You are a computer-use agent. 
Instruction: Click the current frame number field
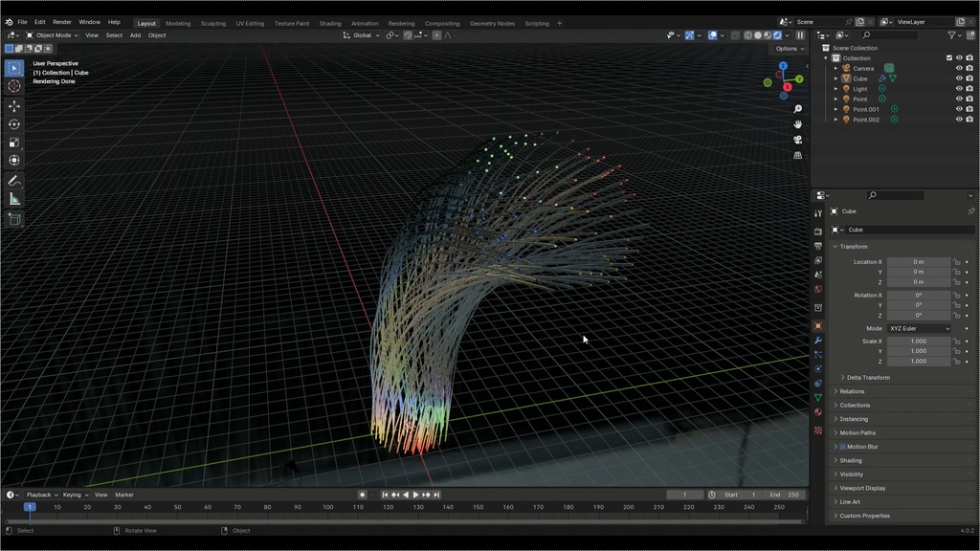pyautogui.click(x=684, y=495)
